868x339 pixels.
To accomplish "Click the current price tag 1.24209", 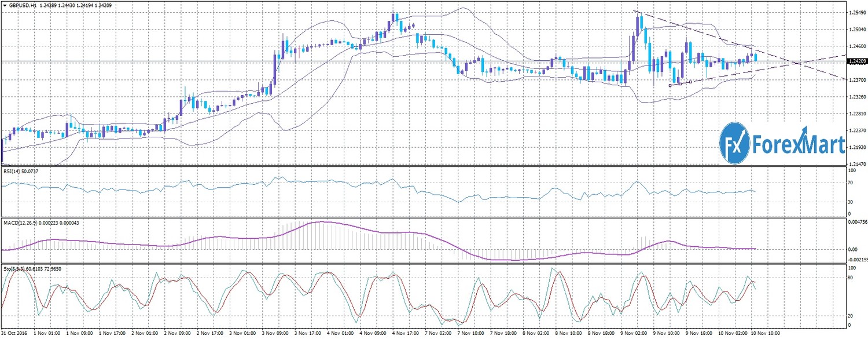I will (856, 61).
